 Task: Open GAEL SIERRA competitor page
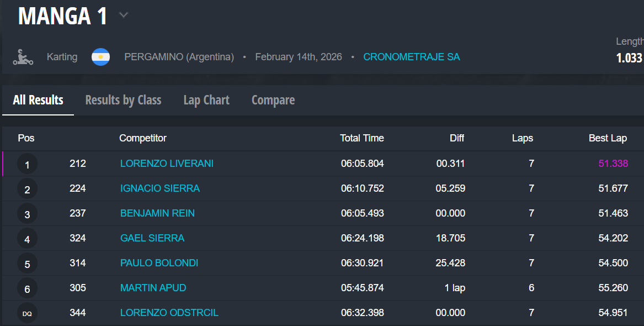pyautogui.click(x=152, y=238)
